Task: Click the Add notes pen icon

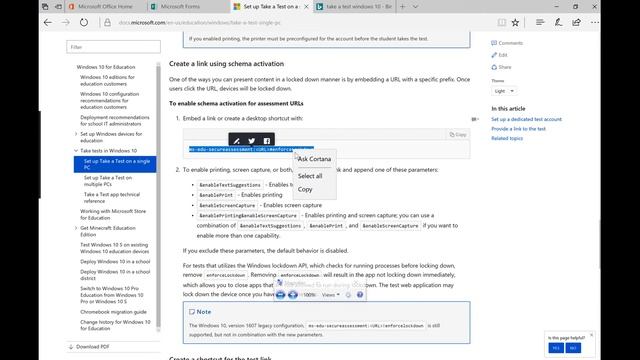Action: point(558,22)
